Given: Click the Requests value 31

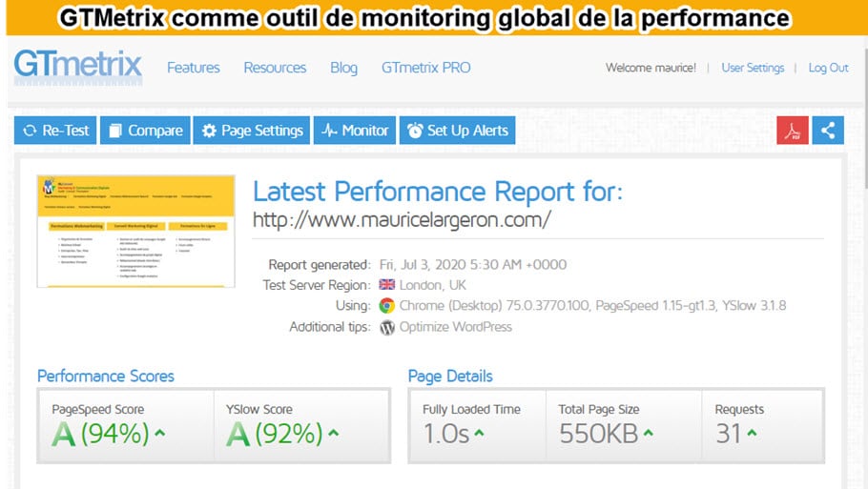Looking at the screenshot, I should (729, 433).
